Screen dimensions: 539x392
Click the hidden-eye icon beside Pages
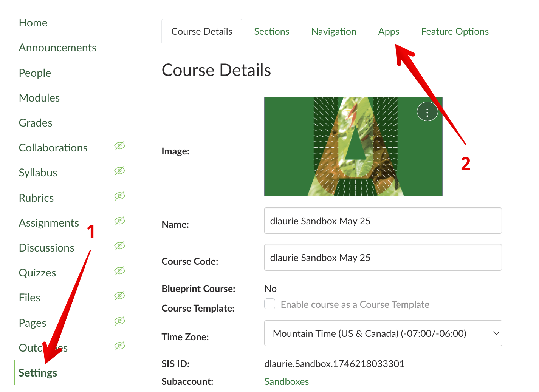119,321
